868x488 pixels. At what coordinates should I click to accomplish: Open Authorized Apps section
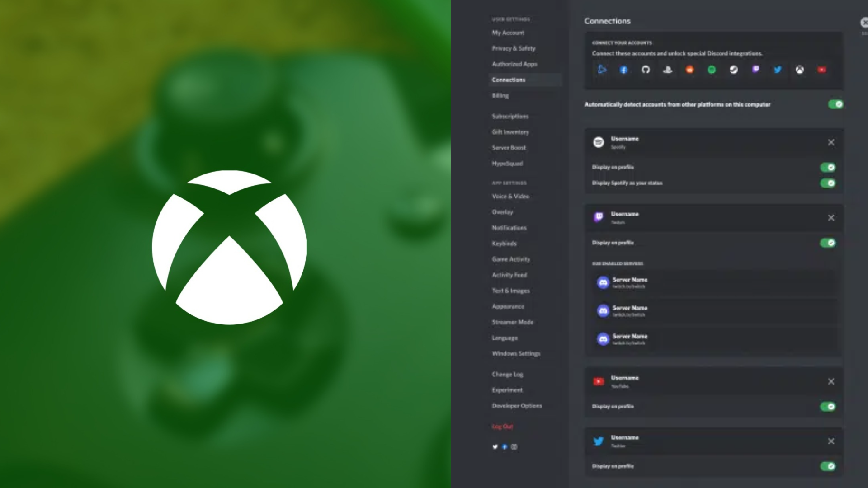pos(514,64)
